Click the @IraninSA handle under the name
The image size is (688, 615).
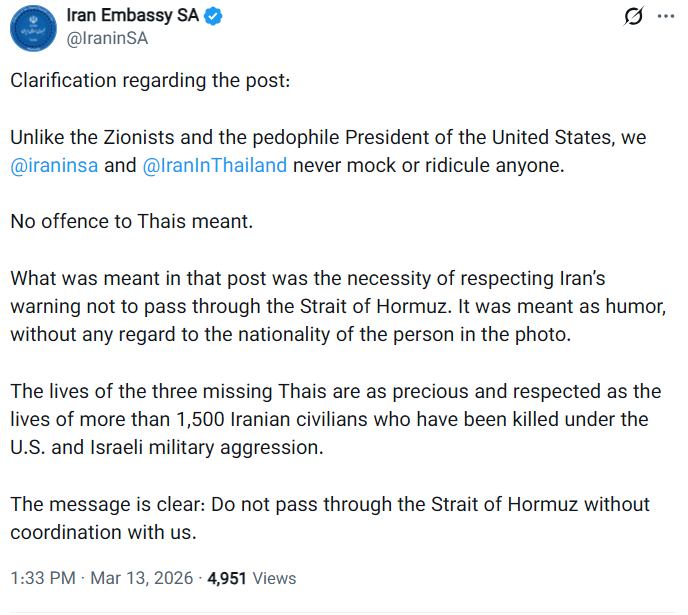(x=106, y=39)
